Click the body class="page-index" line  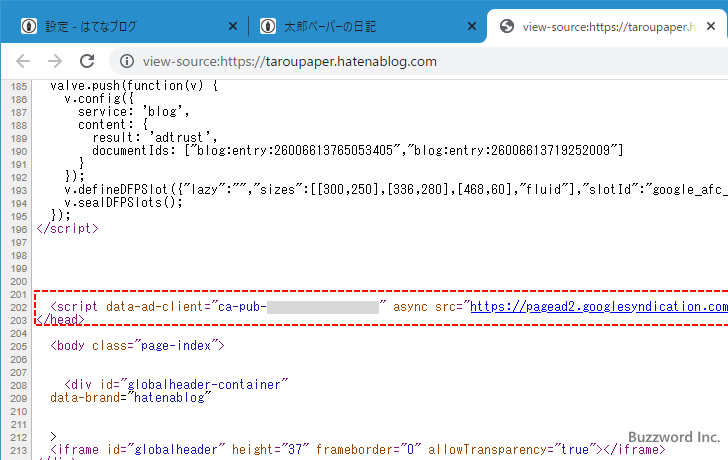coord(137,346)
